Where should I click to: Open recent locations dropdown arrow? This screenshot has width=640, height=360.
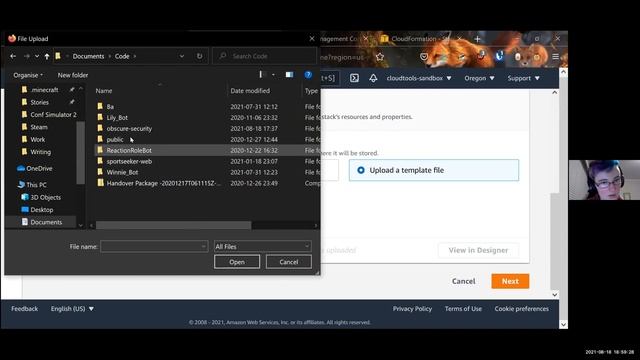[37, 56]
